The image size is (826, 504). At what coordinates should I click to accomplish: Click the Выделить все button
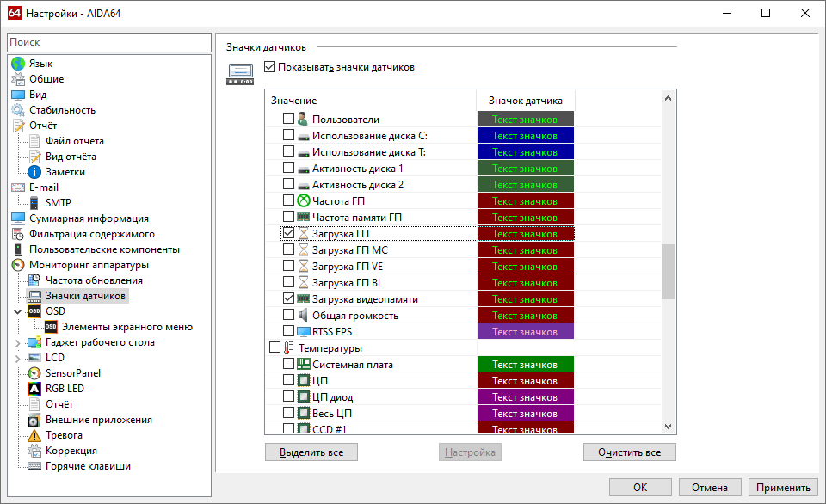tap(311, 452)
